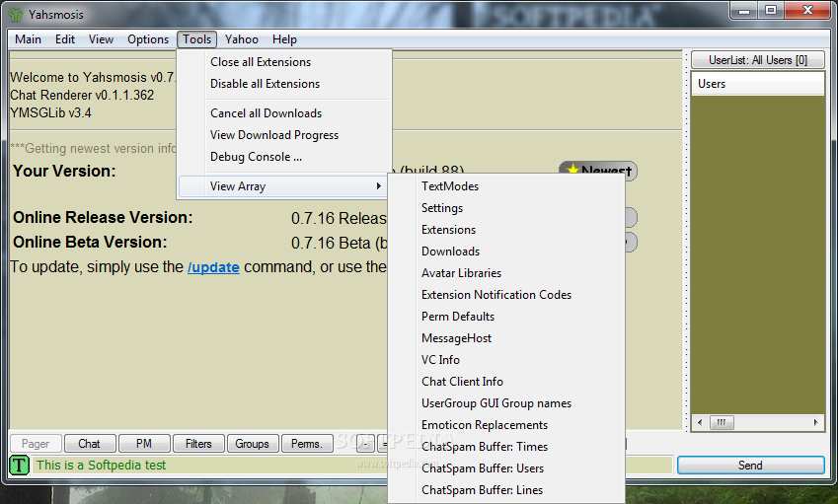Open the Main menu

pos(28,39)
